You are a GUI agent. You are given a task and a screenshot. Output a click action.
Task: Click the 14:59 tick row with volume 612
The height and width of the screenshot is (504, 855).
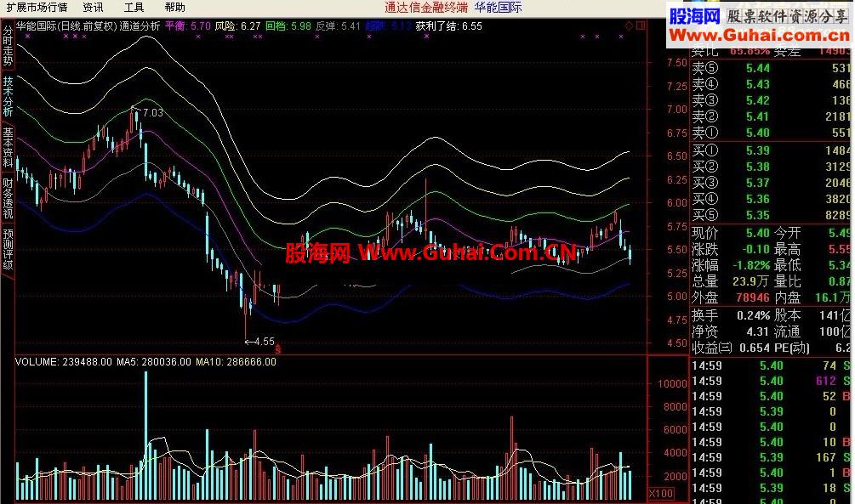point(771,382)
